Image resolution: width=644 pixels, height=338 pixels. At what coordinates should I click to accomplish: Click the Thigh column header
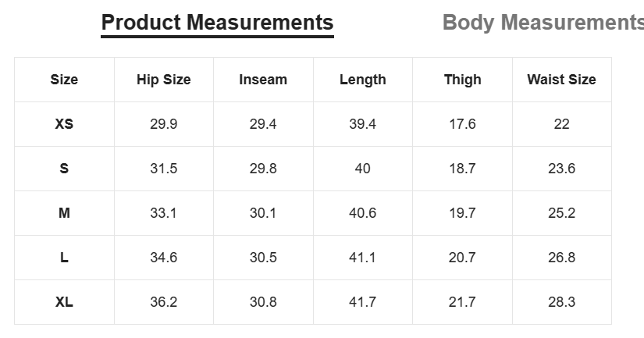click(462, 80)
